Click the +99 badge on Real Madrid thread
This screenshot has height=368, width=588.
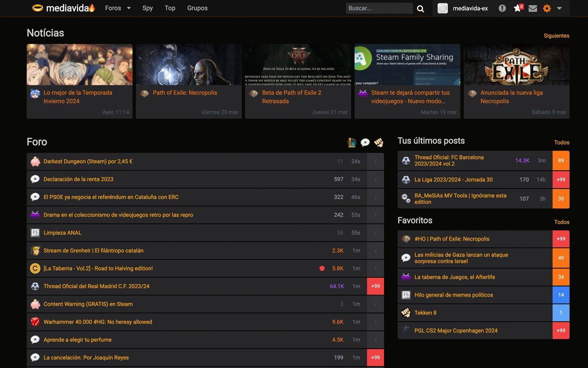[x=375, y=286]
